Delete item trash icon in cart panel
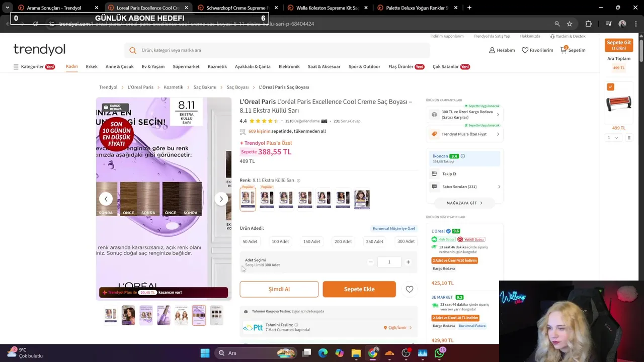Viewport: 644px width, 362px height. tap(628, 138)
